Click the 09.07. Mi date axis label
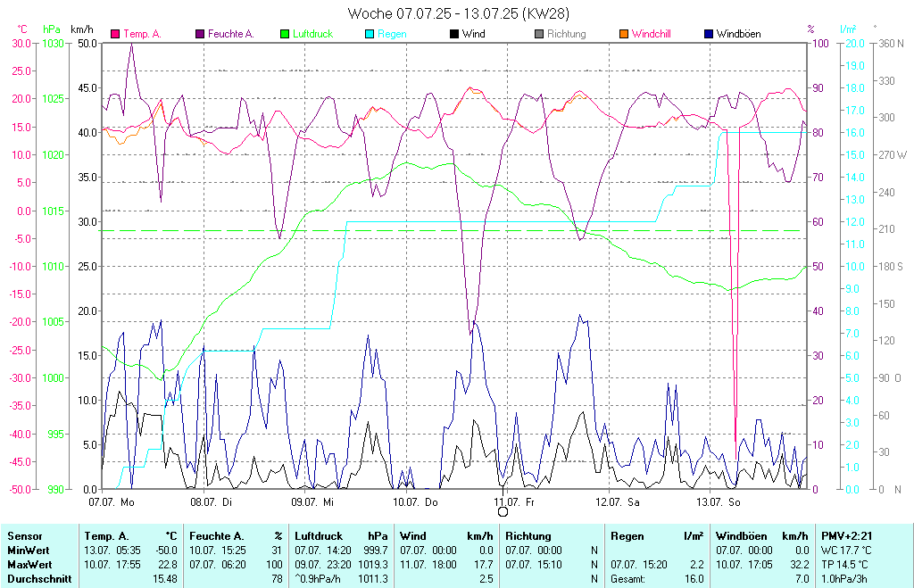 [x=312, y=501]
